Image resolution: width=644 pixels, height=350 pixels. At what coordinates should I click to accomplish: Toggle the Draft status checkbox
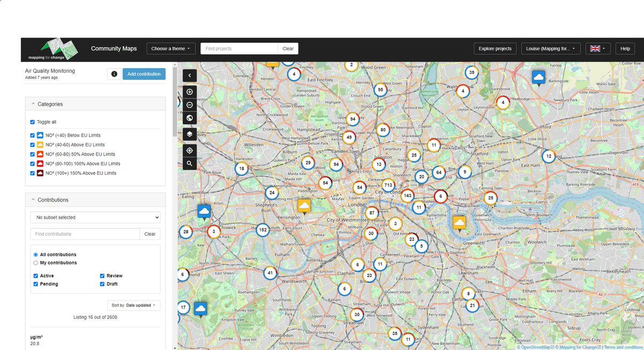pos(102,284)
